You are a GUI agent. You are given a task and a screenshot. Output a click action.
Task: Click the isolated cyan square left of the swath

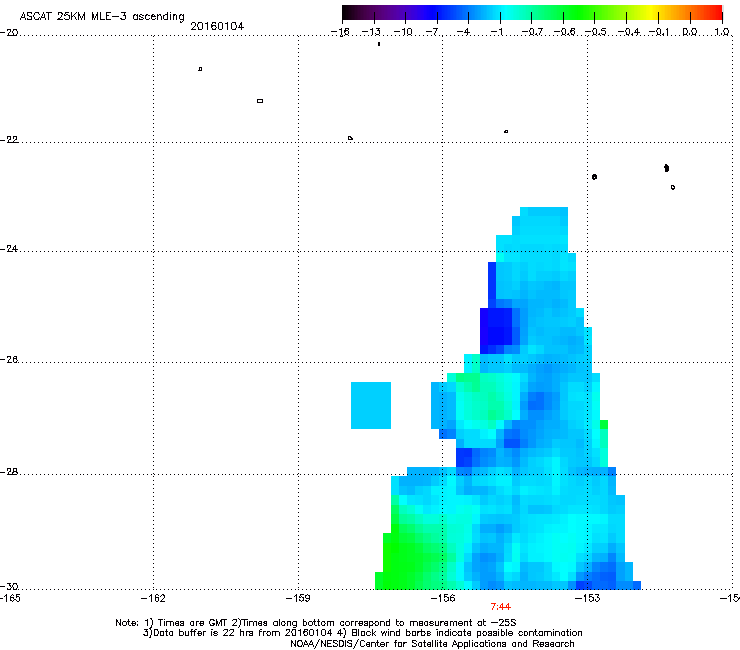371,405
